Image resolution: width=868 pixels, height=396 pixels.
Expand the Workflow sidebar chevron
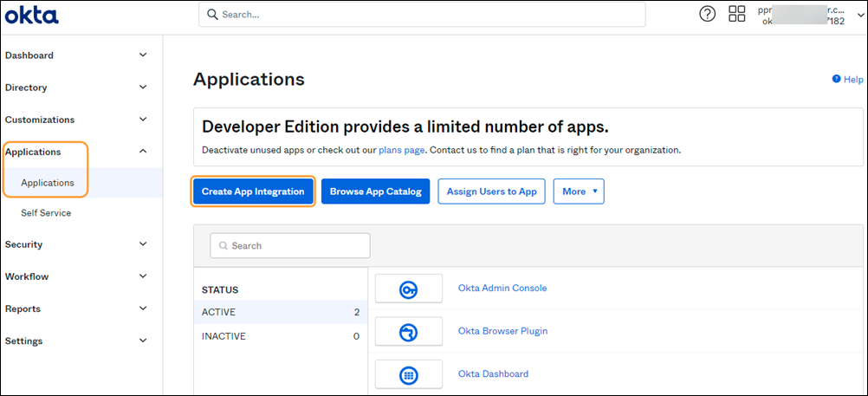click(143, 276)
